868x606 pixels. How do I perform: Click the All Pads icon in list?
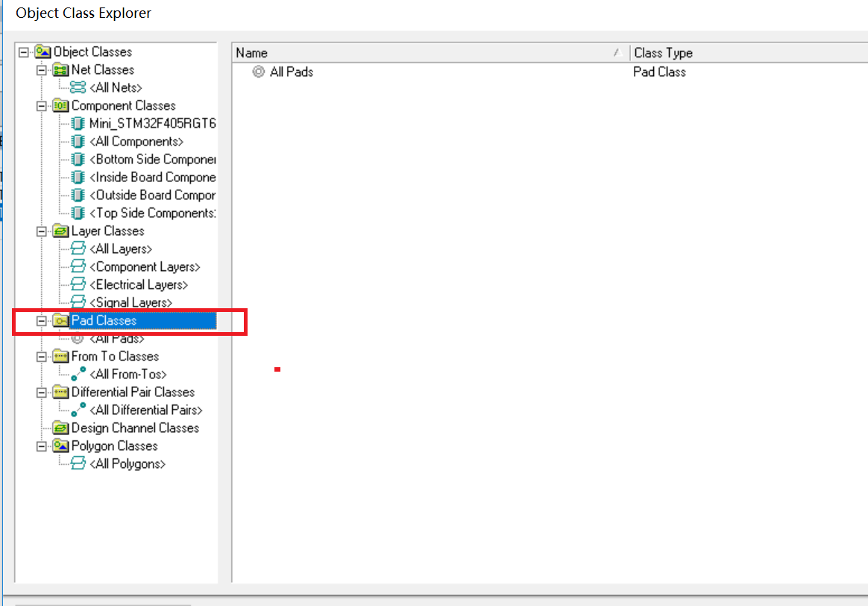[259, 72]
